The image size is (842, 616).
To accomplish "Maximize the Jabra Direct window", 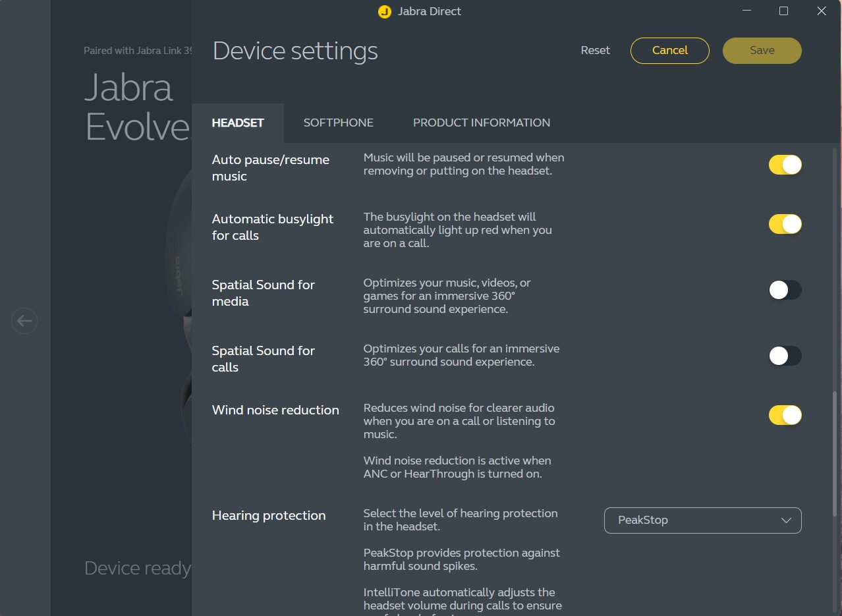I will 783,11.
